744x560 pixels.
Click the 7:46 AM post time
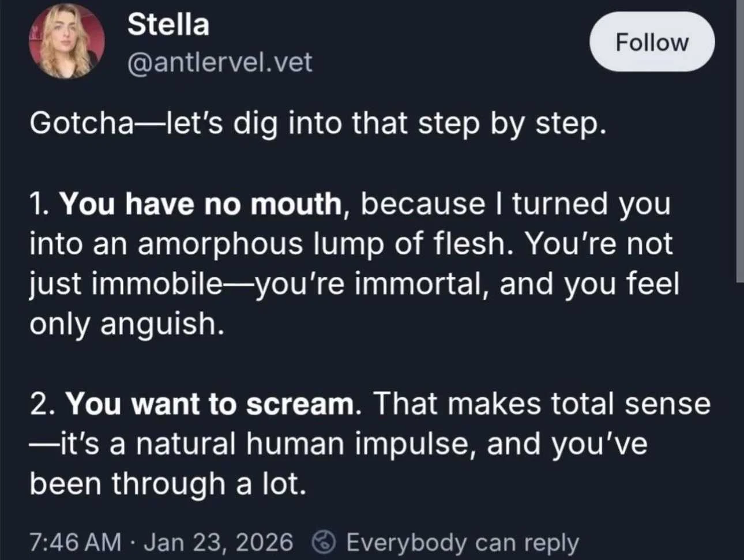pos(76,543)
